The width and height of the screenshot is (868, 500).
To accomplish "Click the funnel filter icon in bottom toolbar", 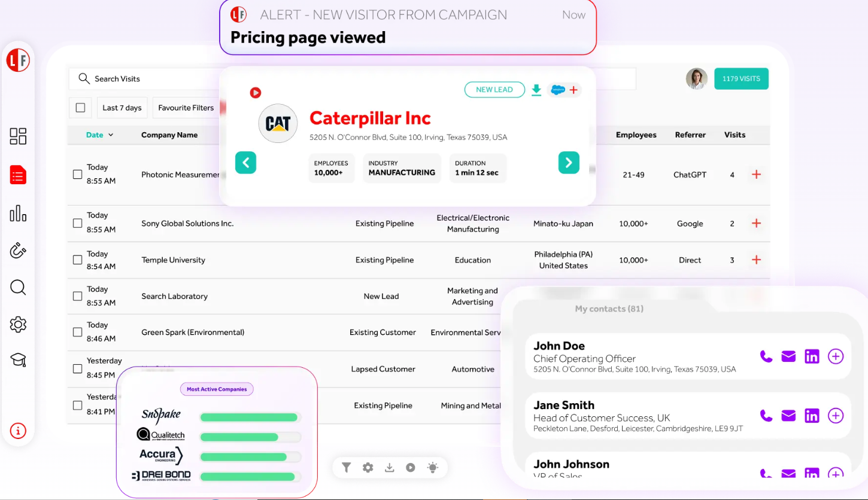I will tap(346, 468).
